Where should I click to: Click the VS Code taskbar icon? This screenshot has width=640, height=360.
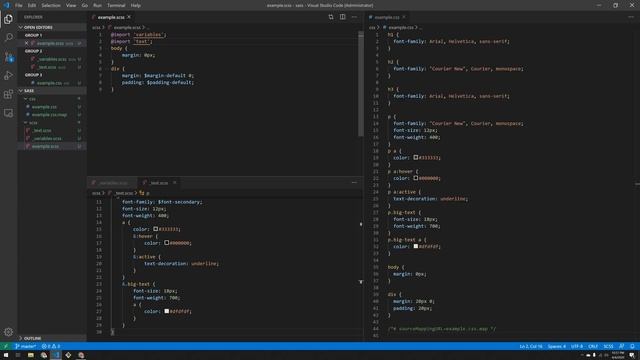tap(56, 355)
